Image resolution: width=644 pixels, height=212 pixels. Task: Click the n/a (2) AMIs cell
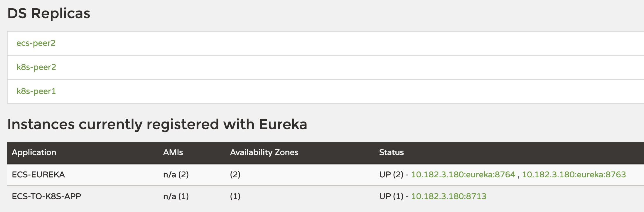(x=176, y=175)
